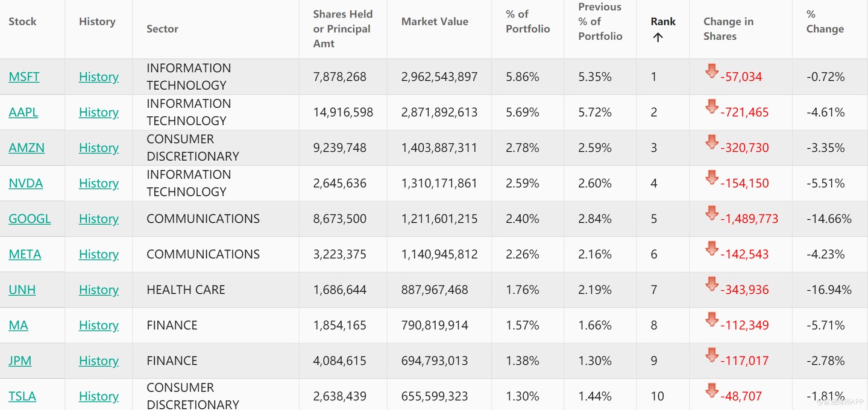The height and width of the screenshot is (410, 868).
Task: Open the JPM stock link
Action: [x=20, y=361]
